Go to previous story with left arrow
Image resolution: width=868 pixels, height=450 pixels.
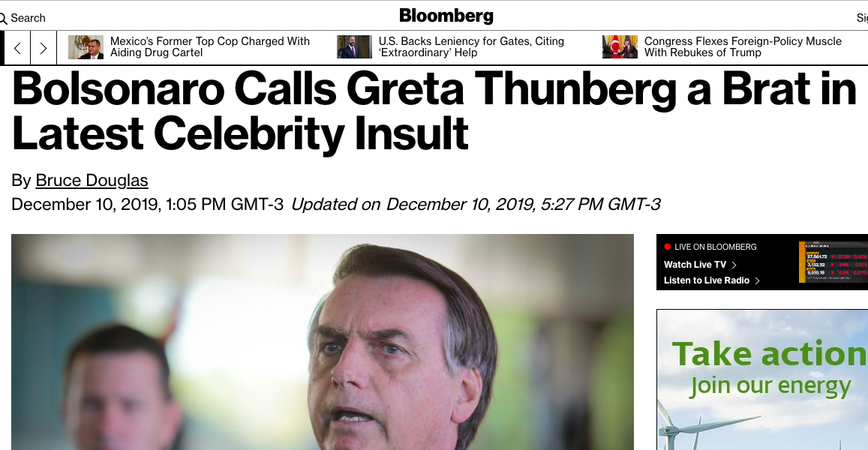tap(17, 48)
